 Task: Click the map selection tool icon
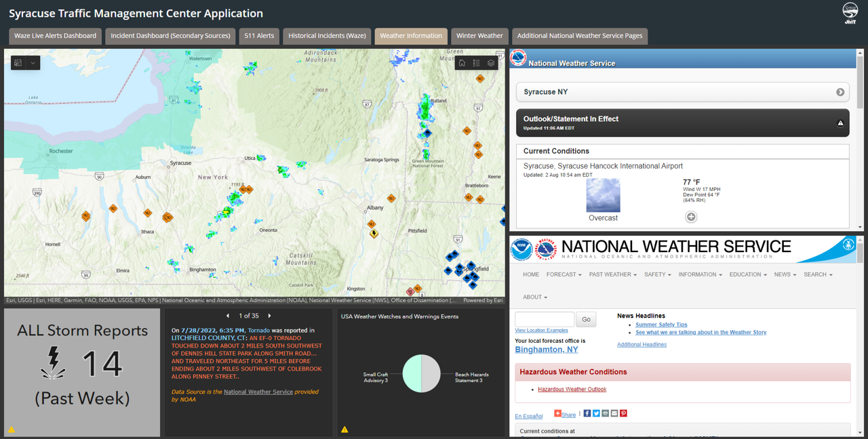18,63
